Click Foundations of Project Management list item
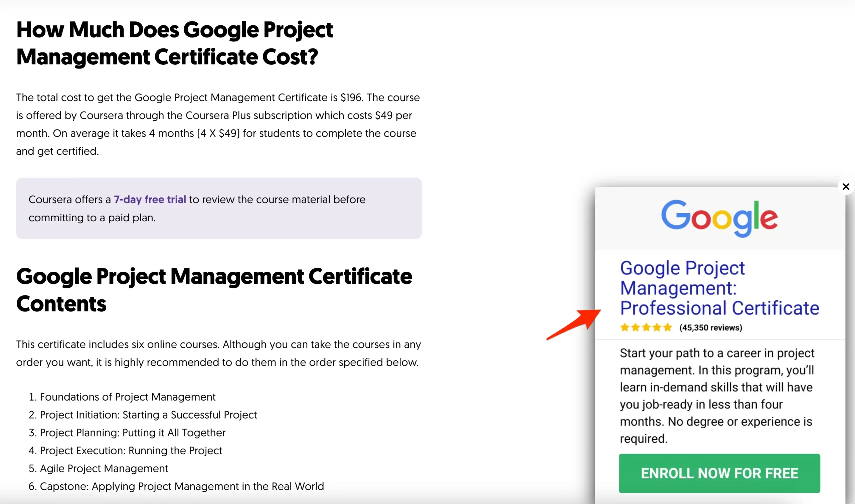855x504 pixels. click(x=128, y=397)
